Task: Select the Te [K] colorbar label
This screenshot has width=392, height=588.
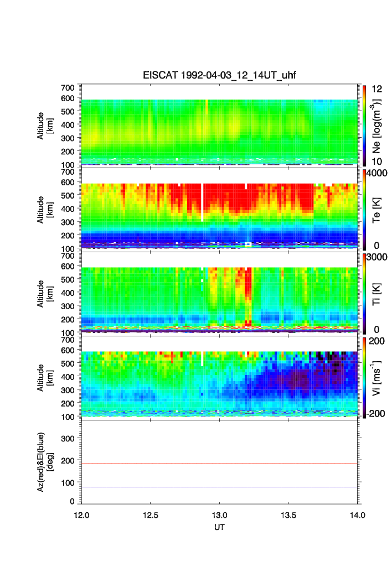Action: tap(376, 210)
